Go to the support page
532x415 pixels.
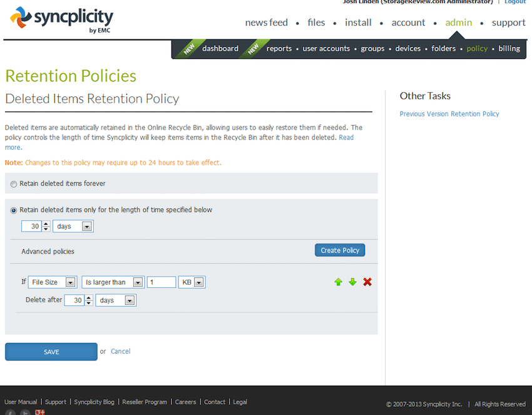(x=509, y=23)
